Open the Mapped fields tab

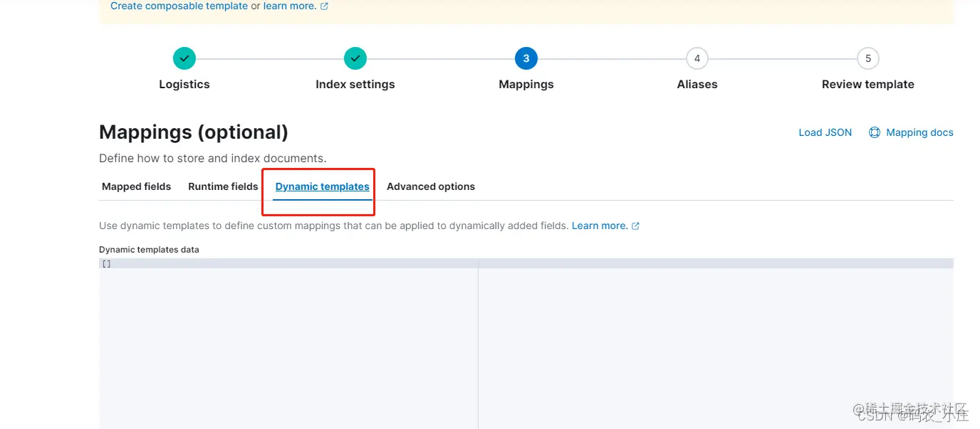coord(137,186)
